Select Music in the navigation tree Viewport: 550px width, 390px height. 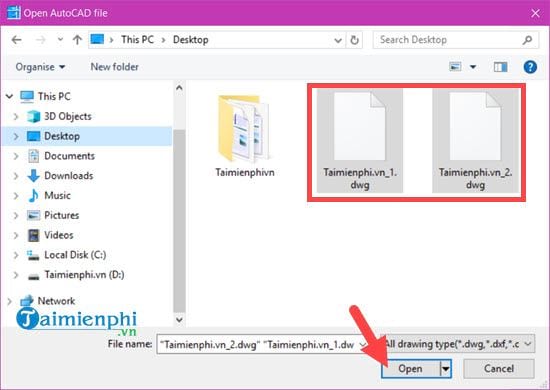57,195
